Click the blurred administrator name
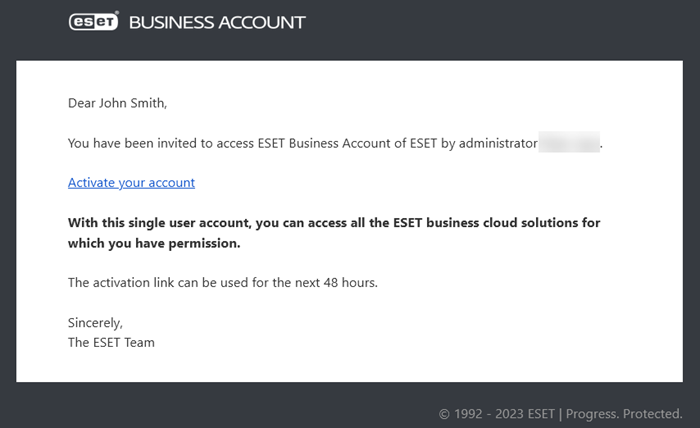Viewport: 700px width, 428px height. click(569, 142)
